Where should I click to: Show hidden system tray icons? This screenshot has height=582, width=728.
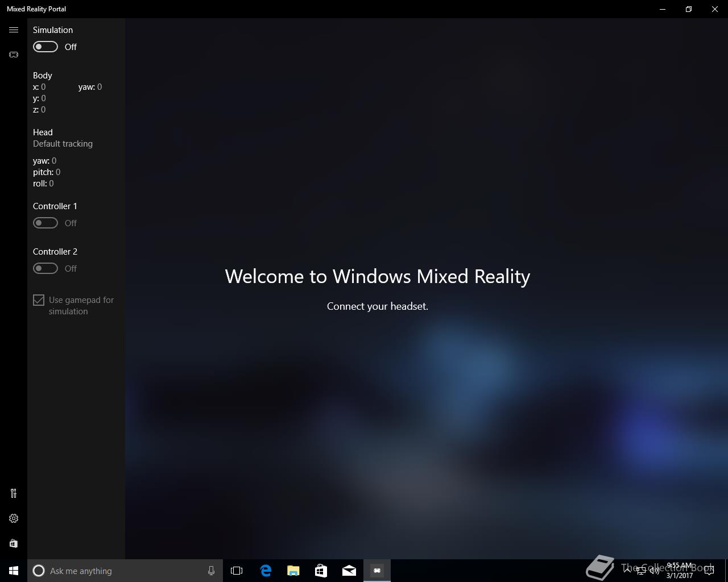[627, 571]
